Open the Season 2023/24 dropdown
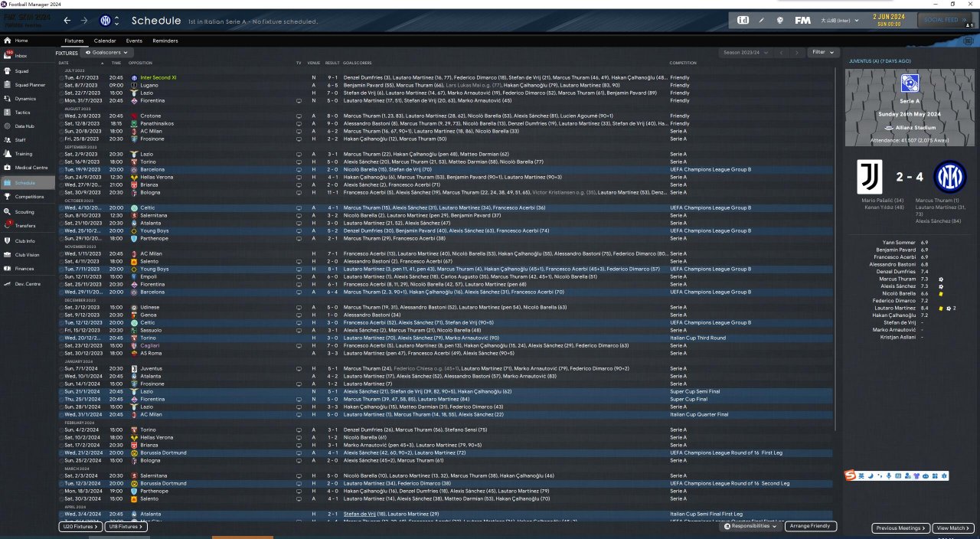 (746, 53)
